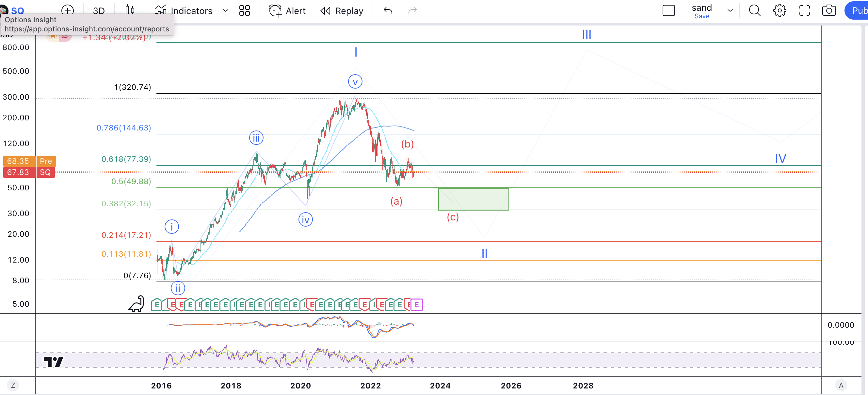Redo the chart action
Screen dimensions: 868x395
[413, 10]
